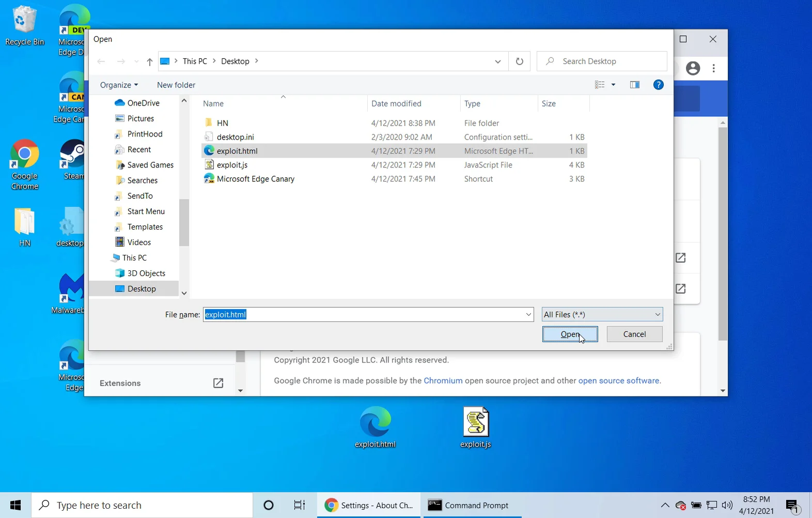812x518 pixels.
Task: Open Task View on the taskbar
Action: click(299, 505)
